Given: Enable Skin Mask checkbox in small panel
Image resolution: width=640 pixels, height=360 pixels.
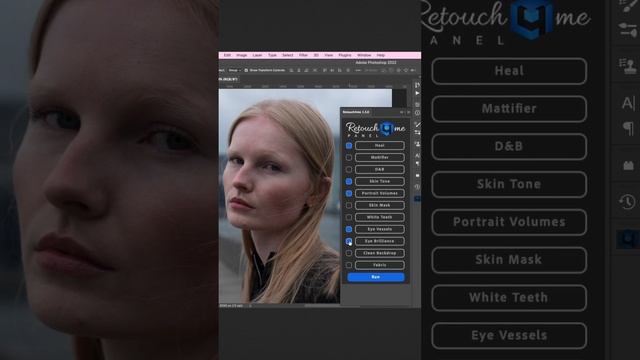Looking at the screenshot, I should pos(349,205).
